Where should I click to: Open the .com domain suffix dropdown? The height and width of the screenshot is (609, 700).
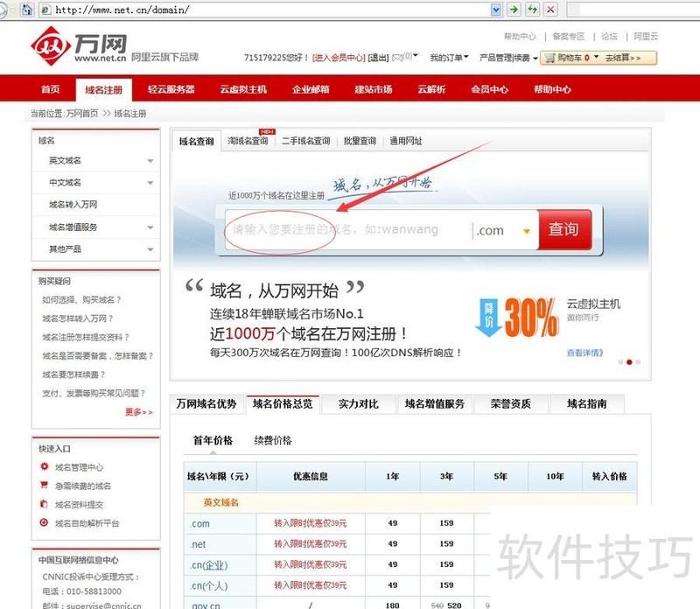point(527,231)
